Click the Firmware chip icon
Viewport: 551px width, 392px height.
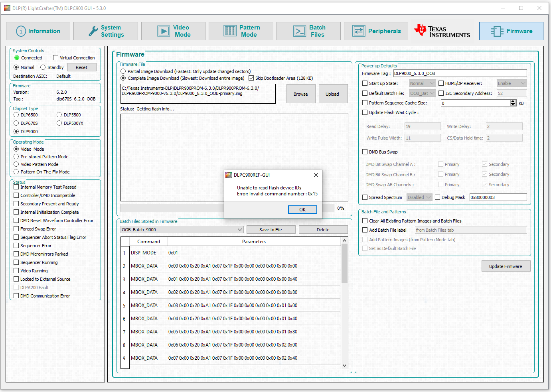coord(497,31)
